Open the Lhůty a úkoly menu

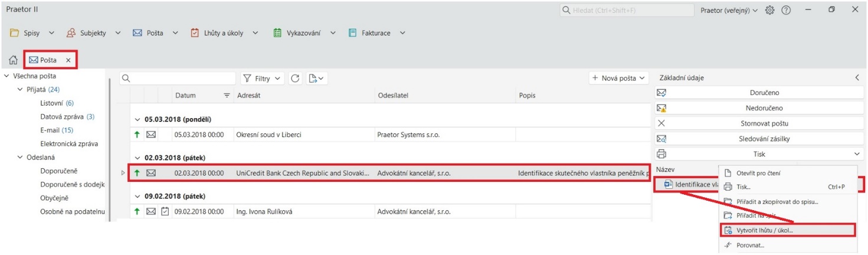pos(224,33)
